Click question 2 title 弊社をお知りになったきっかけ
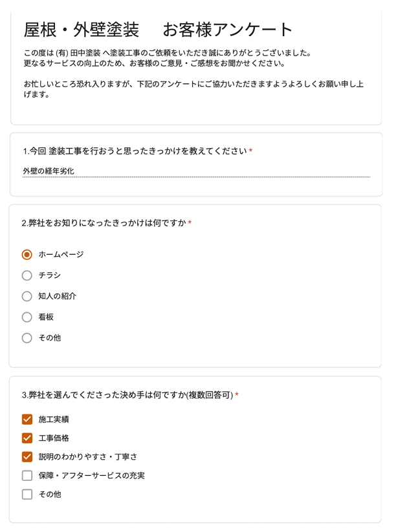Image resolution: width=396 pixels, height=532 pixels. pyautogui.click(x=104, y=224)
